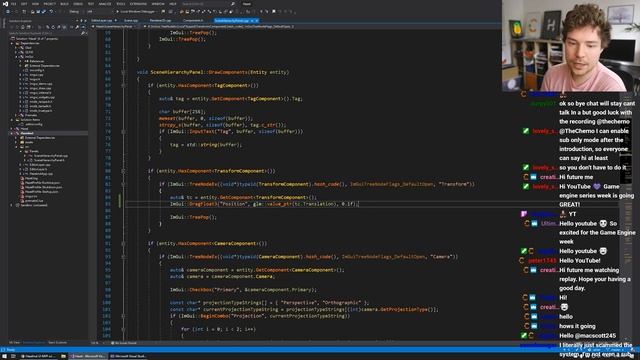Collapse the TransformComponent if-block fold marker
The image size is (640, 360).
click(123, 171)
